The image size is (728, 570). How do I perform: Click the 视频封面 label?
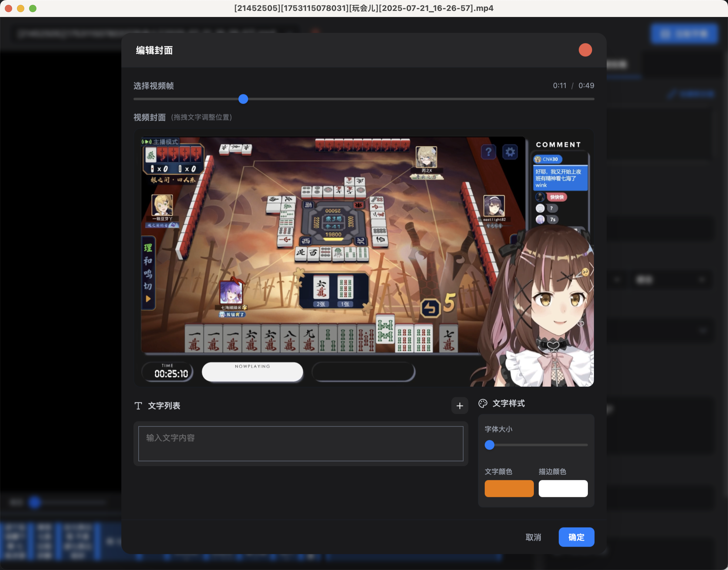point(150,117)
